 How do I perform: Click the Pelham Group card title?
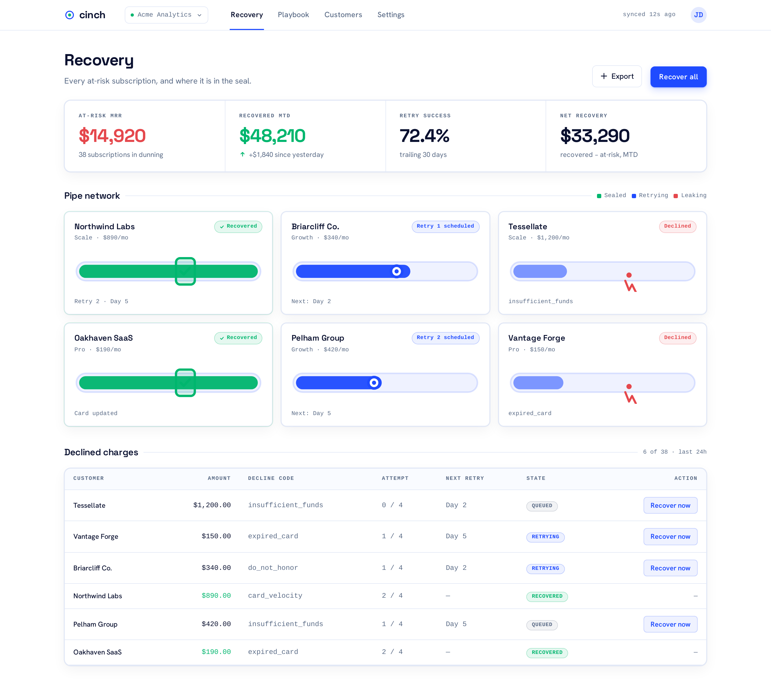(318, 338)
